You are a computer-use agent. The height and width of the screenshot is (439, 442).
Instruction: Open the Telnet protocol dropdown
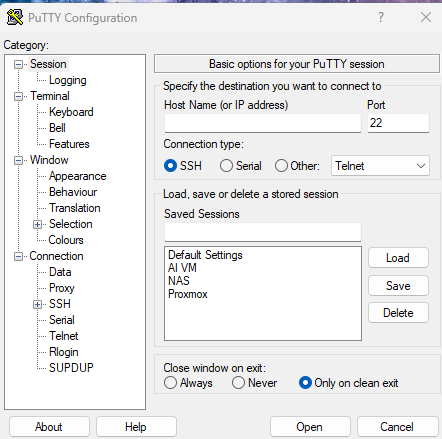380,166
